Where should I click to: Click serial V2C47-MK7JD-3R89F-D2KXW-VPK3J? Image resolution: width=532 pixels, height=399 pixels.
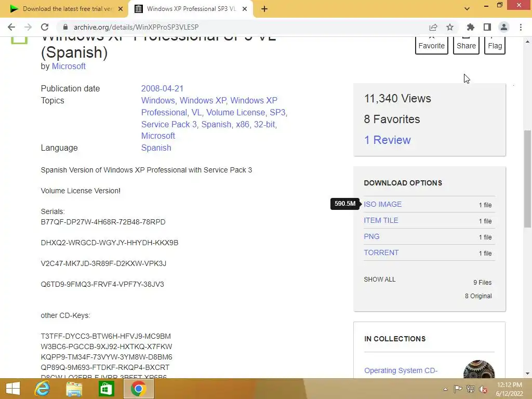point(103,263)
